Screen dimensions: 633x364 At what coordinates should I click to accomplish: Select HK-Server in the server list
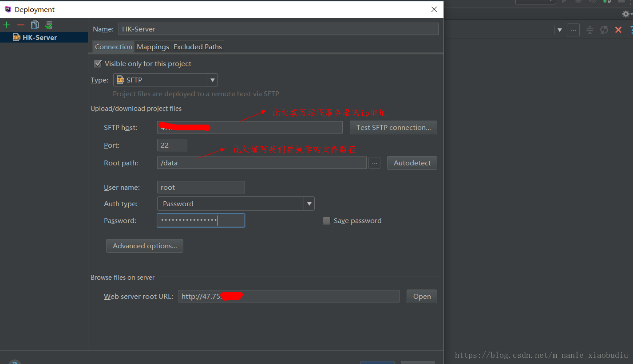click(44, 37)
